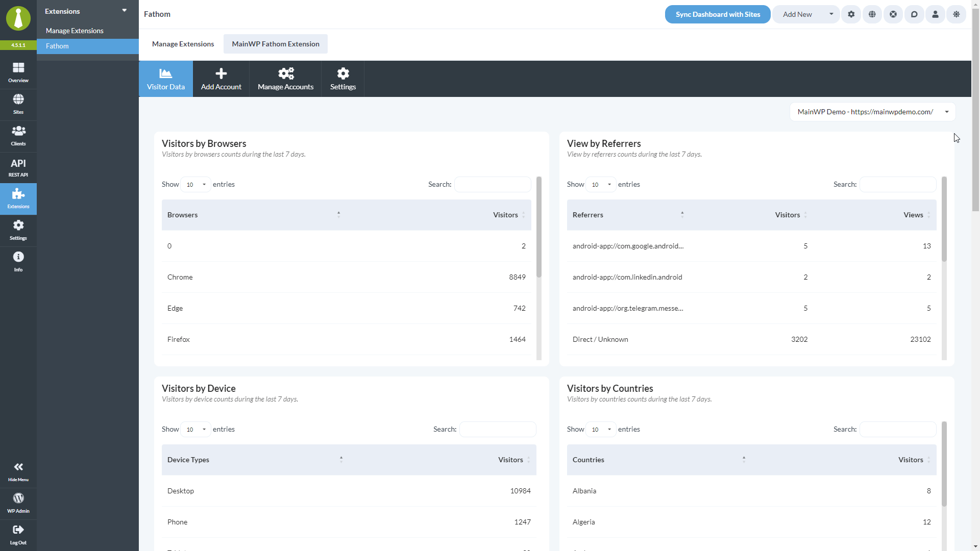Click the user account icon in header
The width and height of the screenshot is (980, 551).
pos(935,14)
